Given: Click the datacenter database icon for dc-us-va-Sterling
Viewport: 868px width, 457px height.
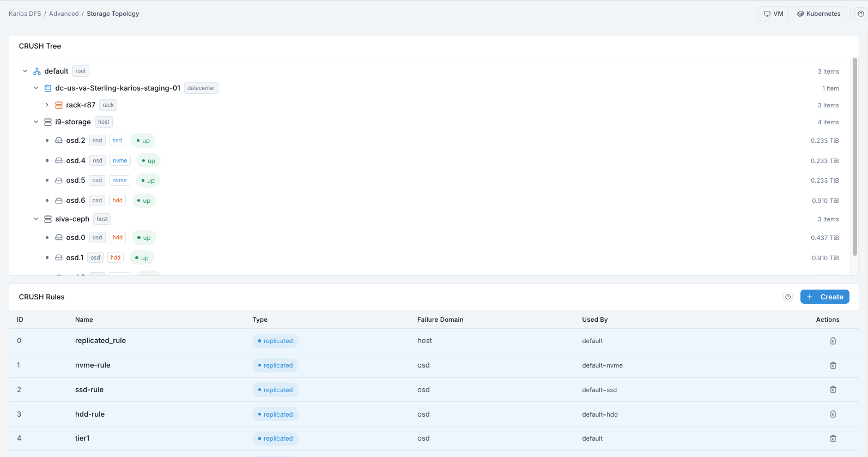Looking at the screenshot, I should 48,88.
